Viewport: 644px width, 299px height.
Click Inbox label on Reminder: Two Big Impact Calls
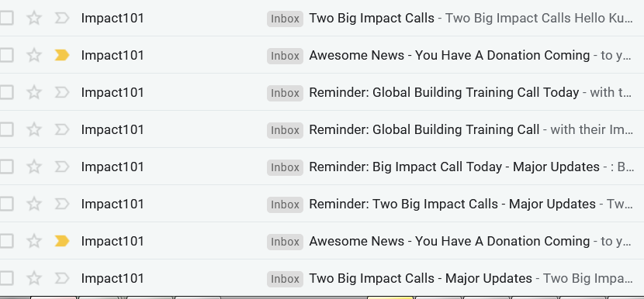click(x=285, y=204)
